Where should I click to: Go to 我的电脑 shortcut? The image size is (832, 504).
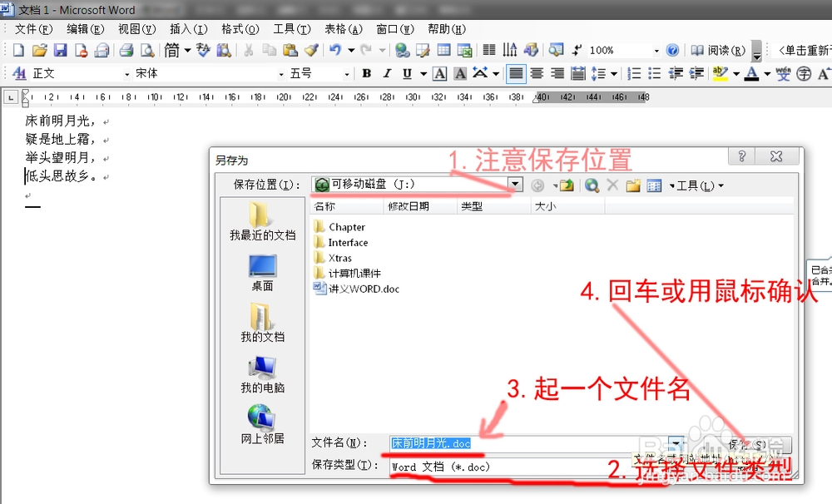tap(262, 374)
